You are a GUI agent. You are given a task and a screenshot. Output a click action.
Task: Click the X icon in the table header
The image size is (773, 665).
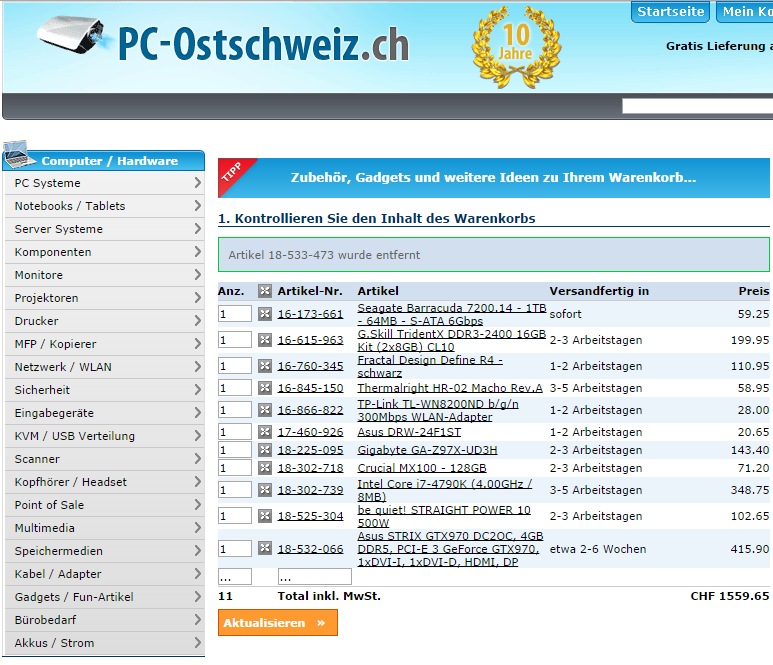(x=265, y=291)
